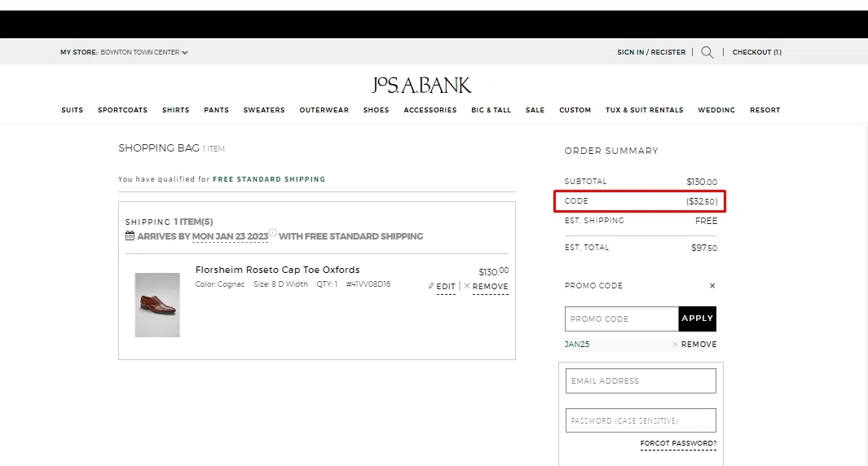Click the X icon beside item REMOVE

coord(467,286)
